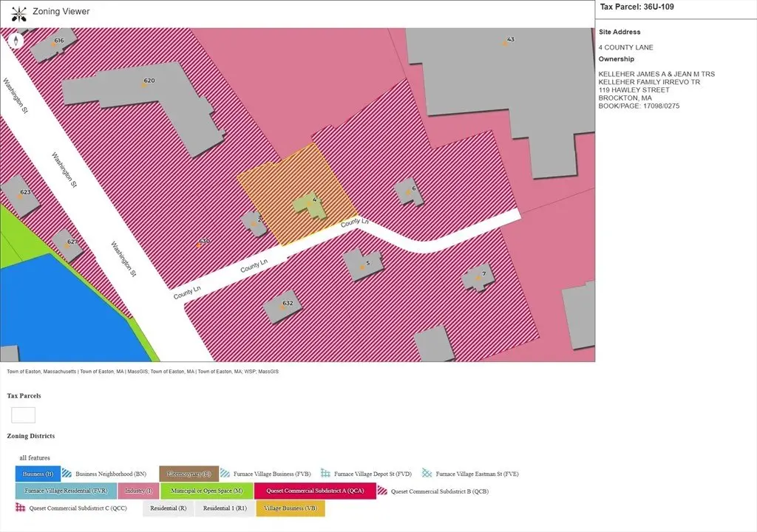Screen dimensions: 757x532
Task: Click the address point labeled 43
Action: (505, 44)
